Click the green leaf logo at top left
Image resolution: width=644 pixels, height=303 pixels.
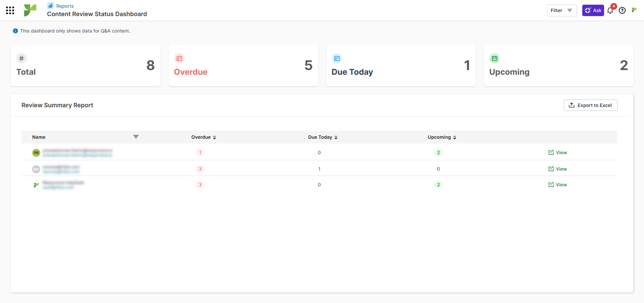click(30, 10)
